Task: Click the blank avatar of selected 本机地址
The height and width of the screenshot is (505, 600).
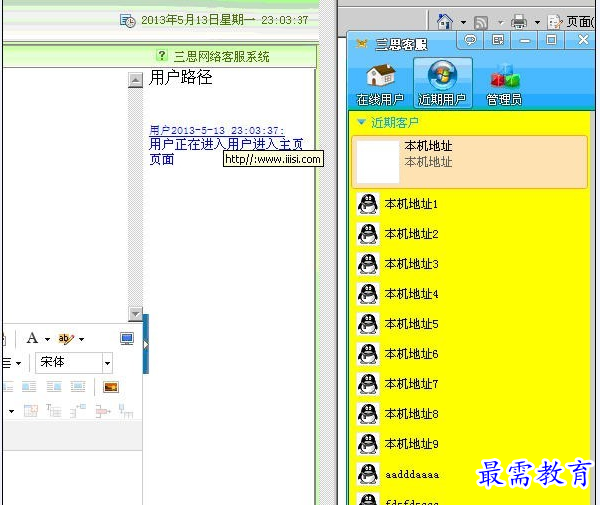Action: tap(378, 161)
